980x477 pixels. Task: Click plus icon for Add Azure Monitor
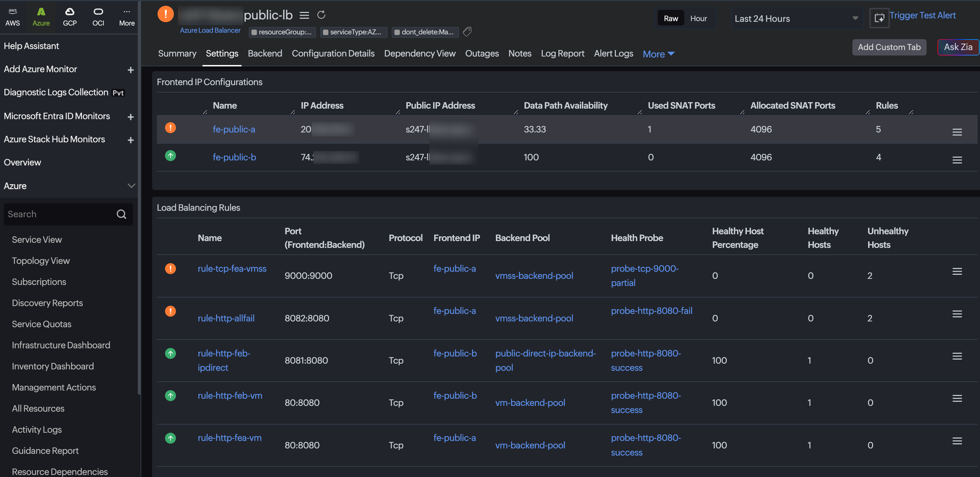coord(130,70)
